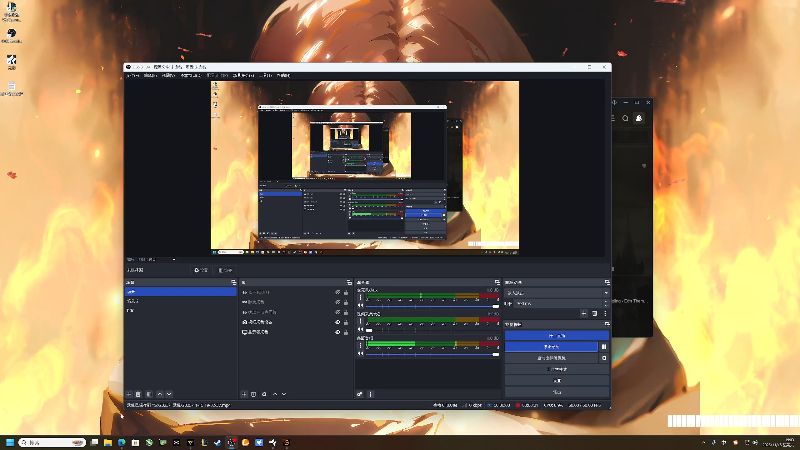Remove selected source with the trash icon

pos(254,394)
